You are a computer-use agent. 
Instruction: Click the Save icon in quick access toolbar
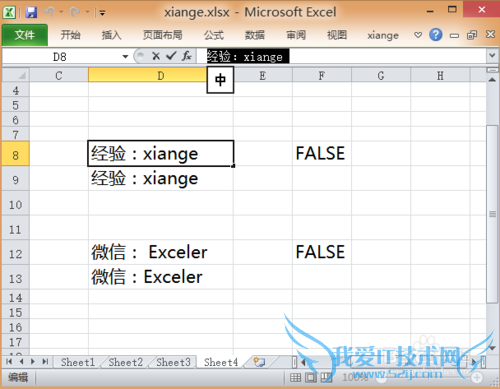31,13
